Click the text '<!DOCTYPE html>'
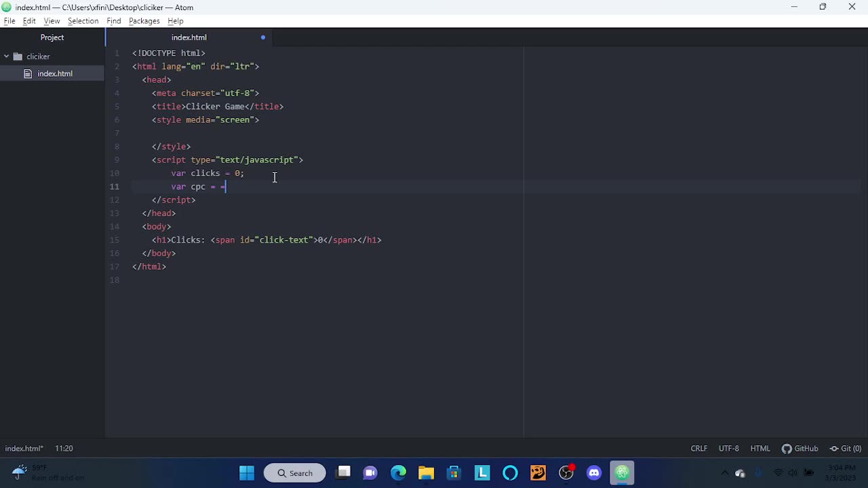The image size is (868, 488). [x=169, y=53]
